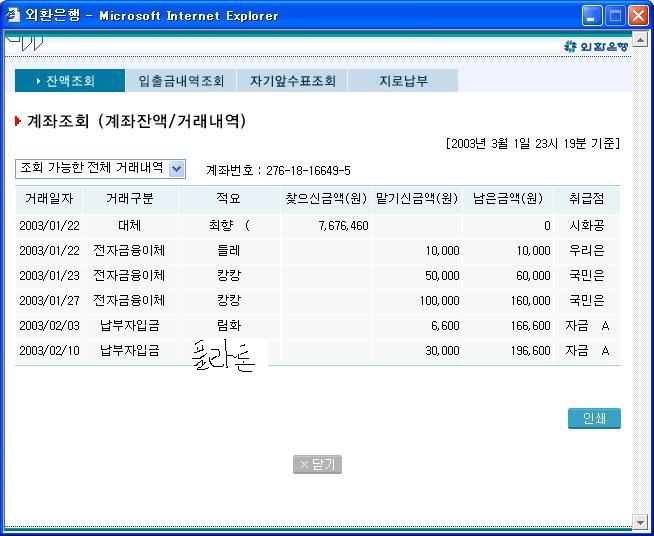Go to the 지로납부 tab
This screenshot has height=536, width=654.
[403, 81]
